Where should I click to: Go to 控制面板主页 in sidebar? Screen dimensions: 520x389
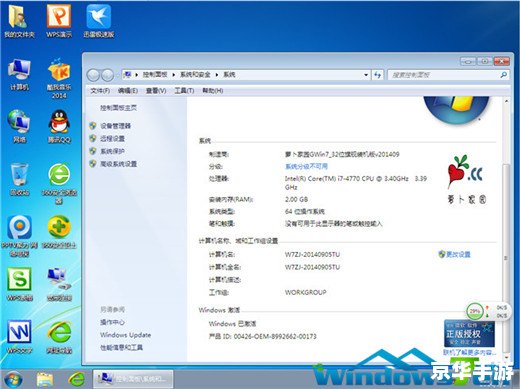[118, 108]
